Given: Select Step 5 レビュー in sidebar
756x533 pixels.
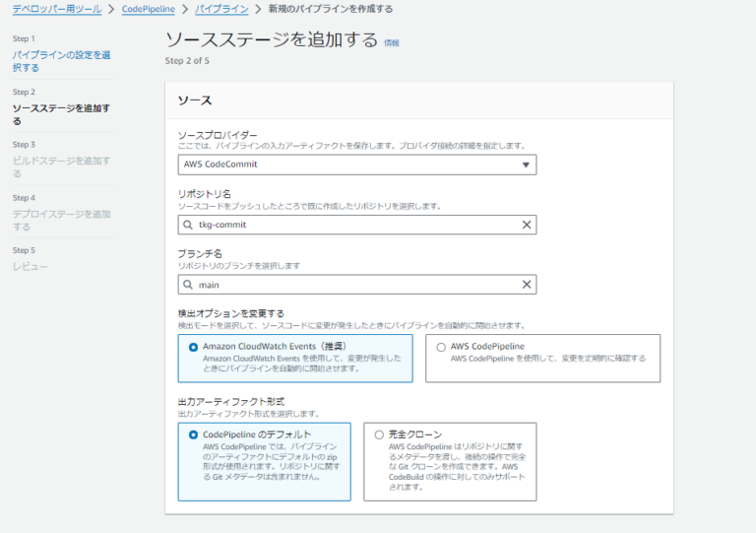Looking at the screenshot, I should [x=30, y=266].
